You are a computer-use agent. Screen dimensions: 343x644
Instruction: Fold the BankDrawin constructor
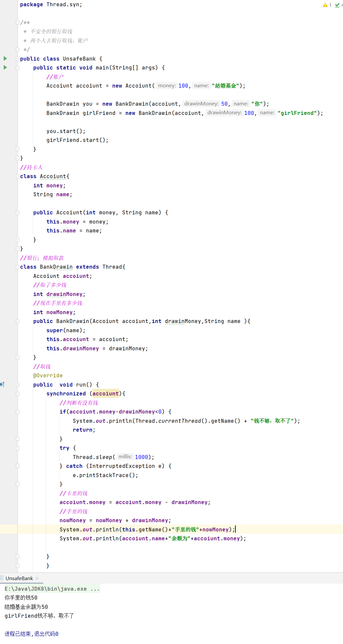tap(17, 321)
